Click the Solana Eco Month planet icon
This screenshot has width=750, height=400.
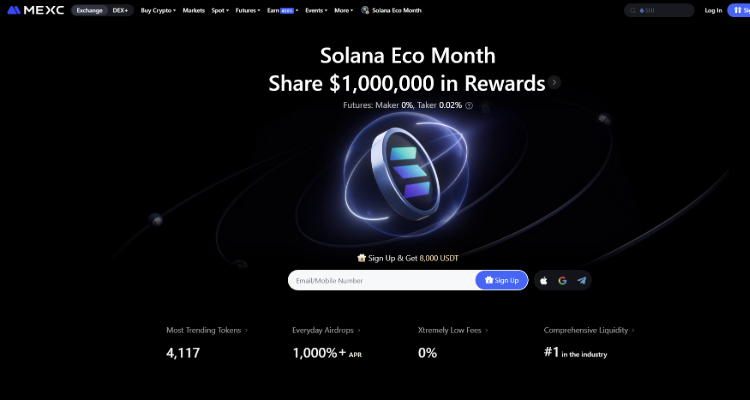click(x=365, y=10)
